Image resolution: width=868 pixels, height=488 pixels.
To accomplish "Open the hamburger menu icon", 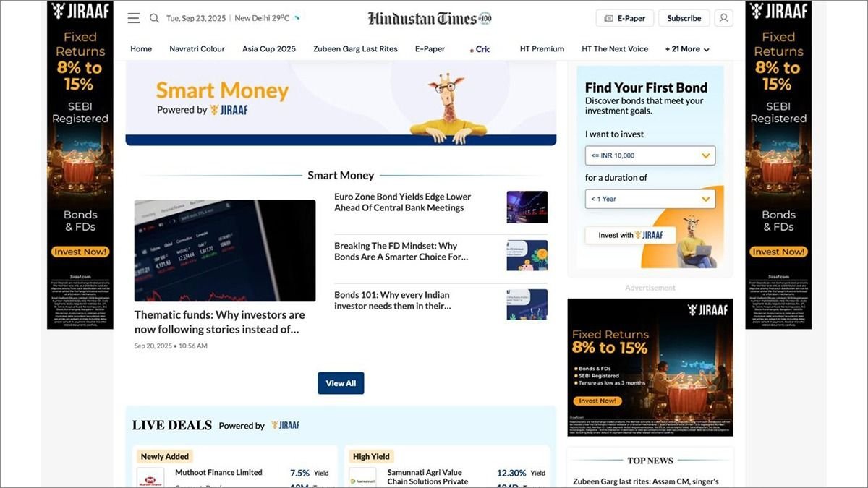I will click(x=134, y=18).
